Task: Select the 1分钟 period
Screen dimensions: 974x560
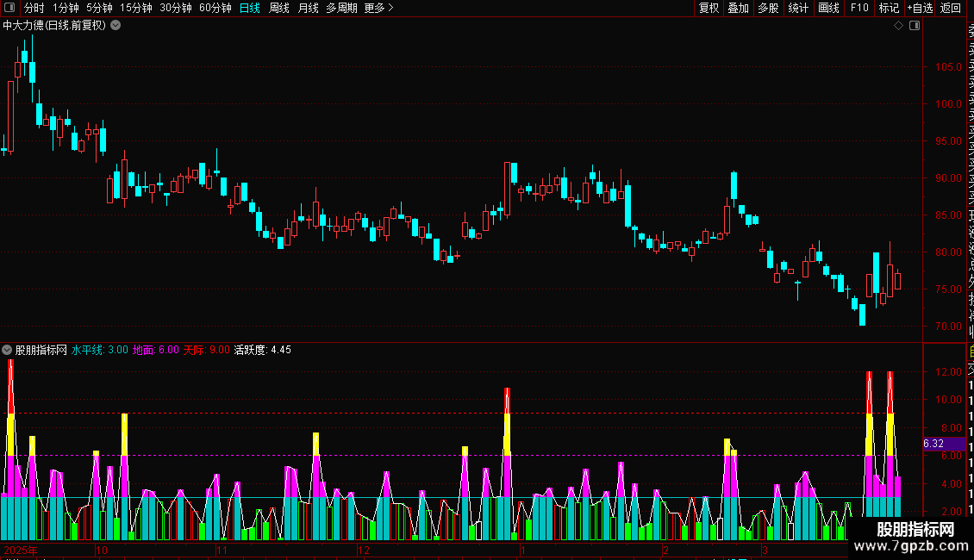Action: [66, 8]
